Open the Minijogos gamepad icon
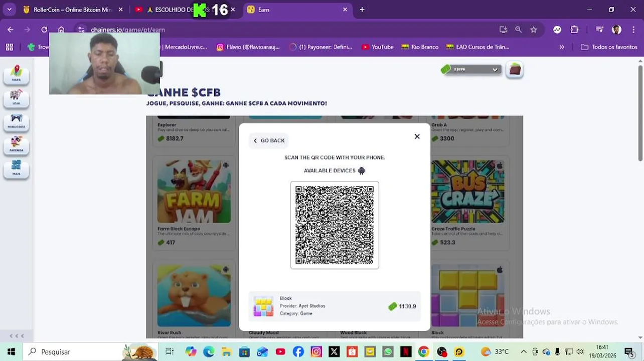This screenshot has width=644, height=361. coord(17,121)
